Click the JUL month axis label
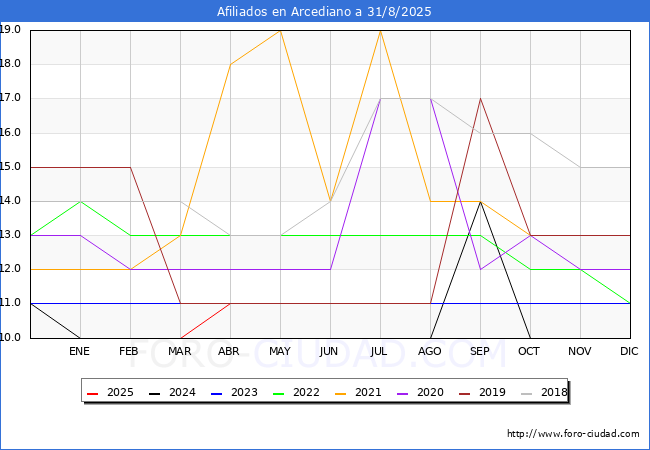Viewport: 650px width, 450px height. point(379,351)
